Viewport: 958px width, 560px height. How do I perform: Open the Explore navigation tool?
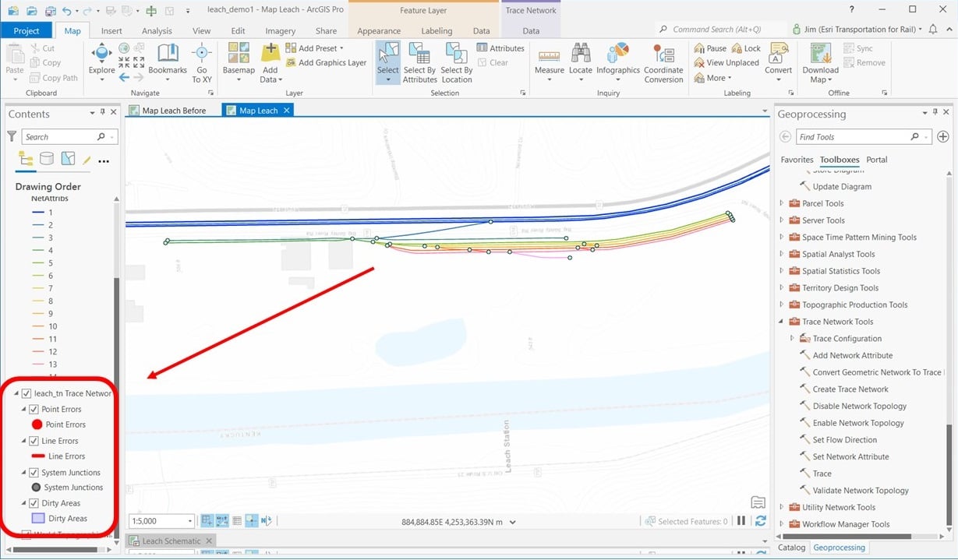pyautogui.click(x=101, y=61)
